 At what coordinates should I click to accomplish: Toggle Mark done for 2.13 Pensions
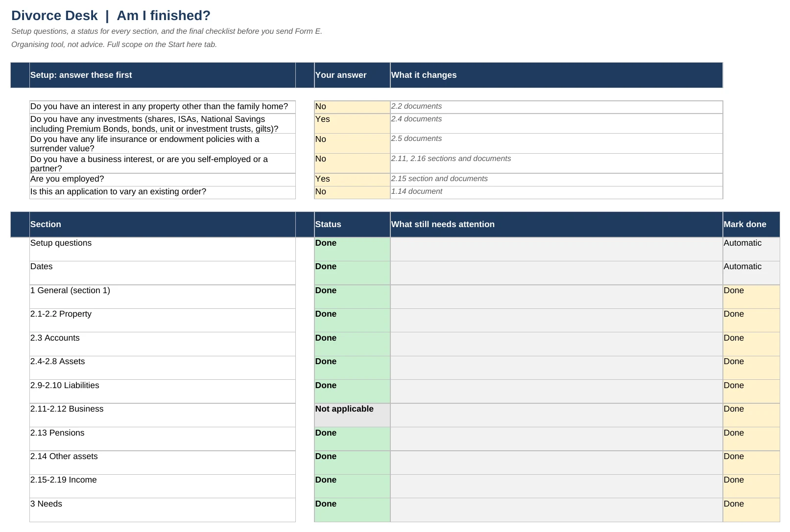pos(751,439)
